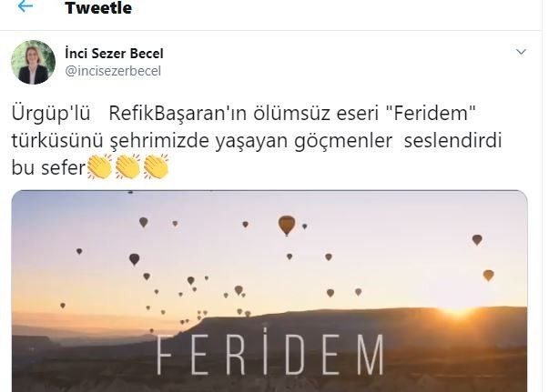Click the İnci Sezer Becel display name
The width and height of the screenshot is (549, 392).
(114, 54)
